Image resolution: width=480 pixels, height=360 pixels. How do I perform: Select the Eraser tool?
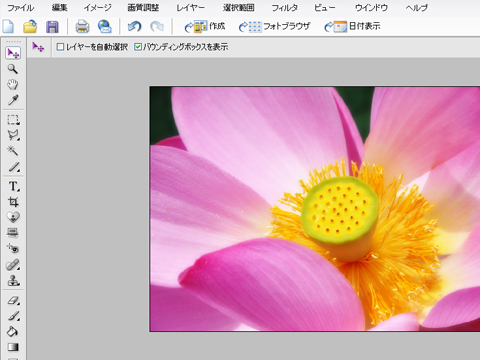pos(13,300)
